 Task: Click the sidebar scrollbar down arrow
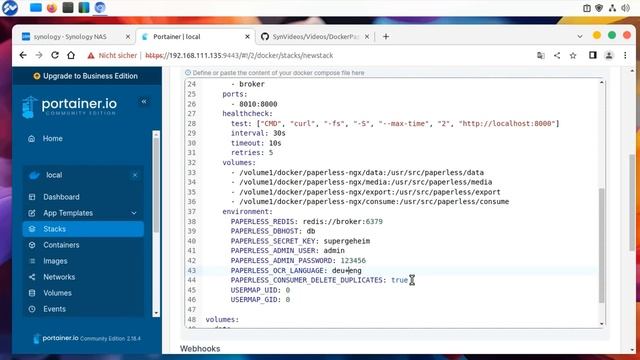coord(156,313)
